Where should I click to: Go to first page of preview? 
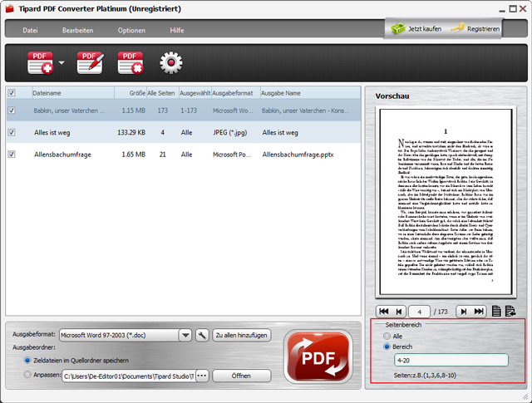tap(384, 312)
